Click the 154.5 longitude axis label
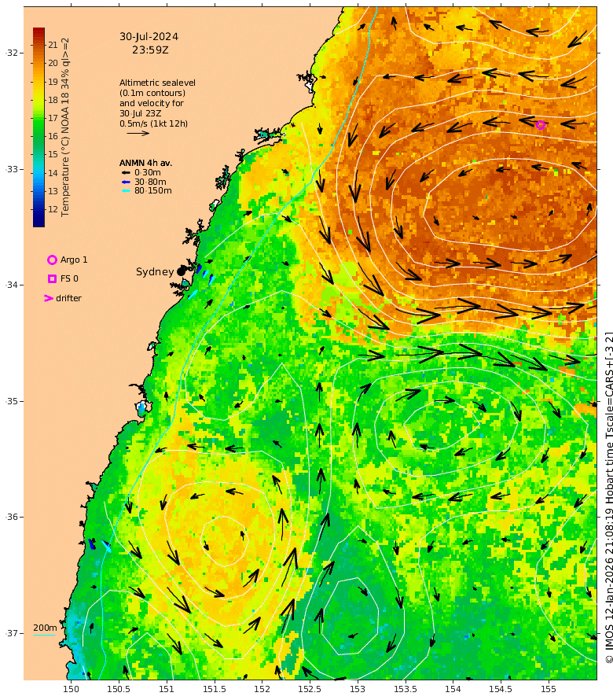The height and width of the screenshot is (700, 613). [501, 689]
